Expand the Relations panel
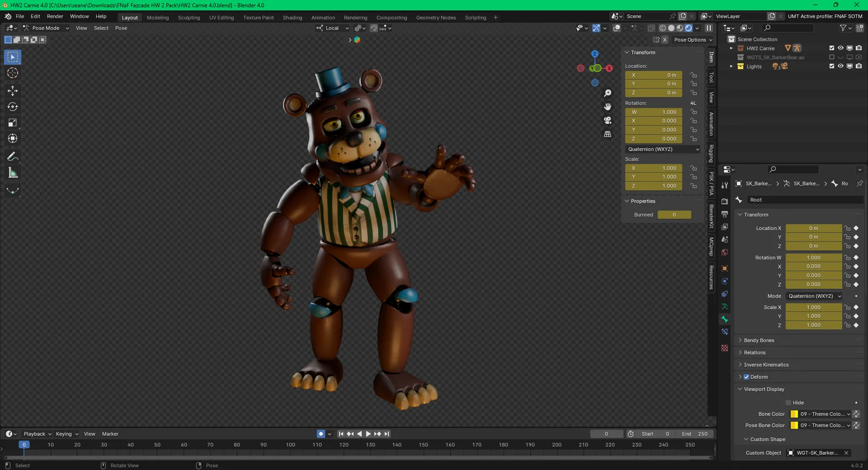Screen dimensions: 868x470 (755, 353)
